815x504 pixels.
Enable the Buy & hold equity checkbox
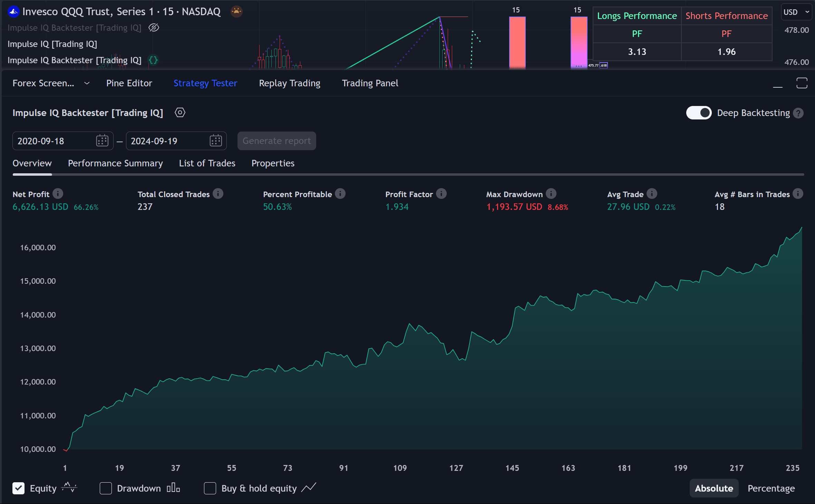(x=210, y=488)
